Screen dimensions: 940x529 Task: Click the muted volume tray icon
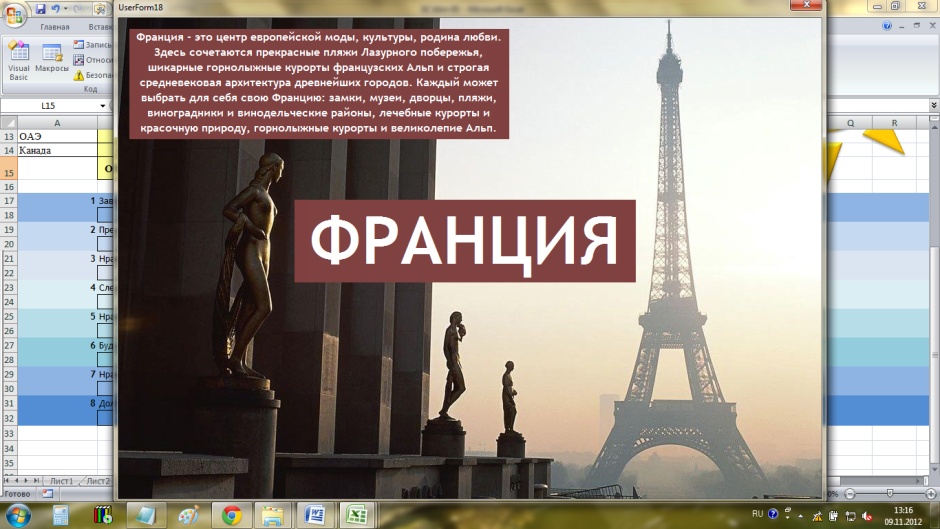[867, 516]
